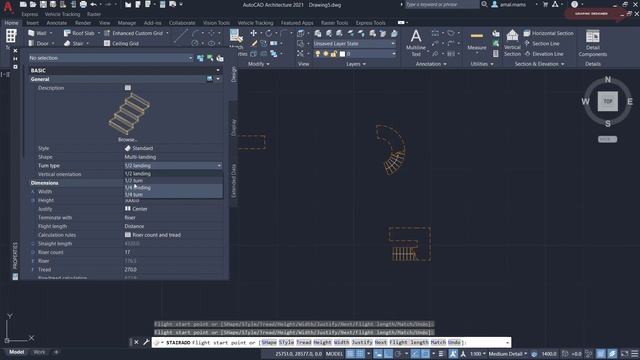The width and height of the screenshot is (640, 360).
Task: Click Flight length option in command line
Action: [409, 342]
